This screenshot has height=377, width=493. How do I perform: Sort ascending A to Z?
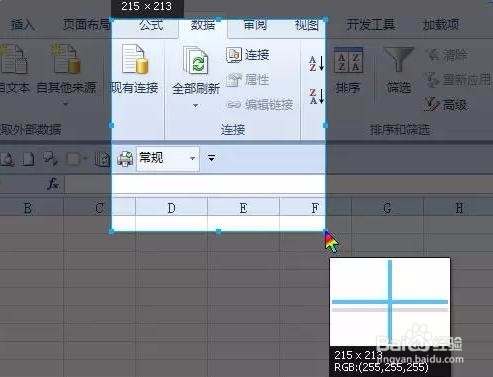pos(316,63)
